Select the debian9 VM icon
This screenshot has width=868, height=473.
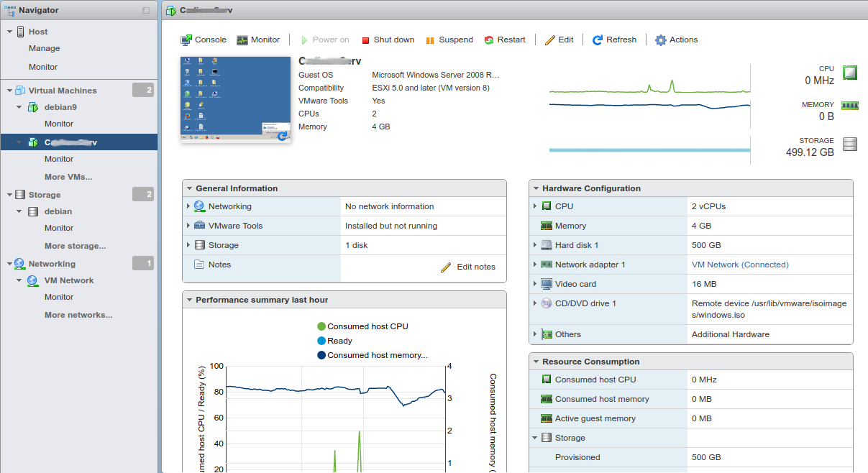point(32,107)
